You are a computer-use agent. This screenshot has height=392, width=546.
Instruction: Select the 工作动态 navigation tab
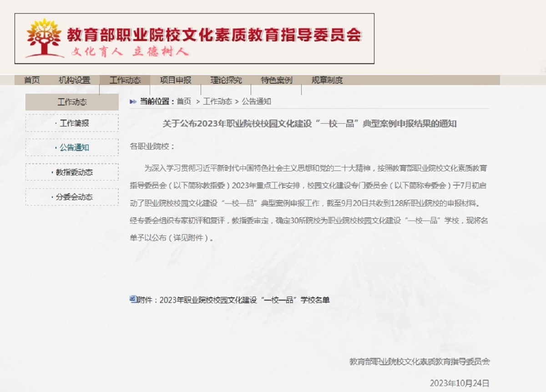coord(125,80)
